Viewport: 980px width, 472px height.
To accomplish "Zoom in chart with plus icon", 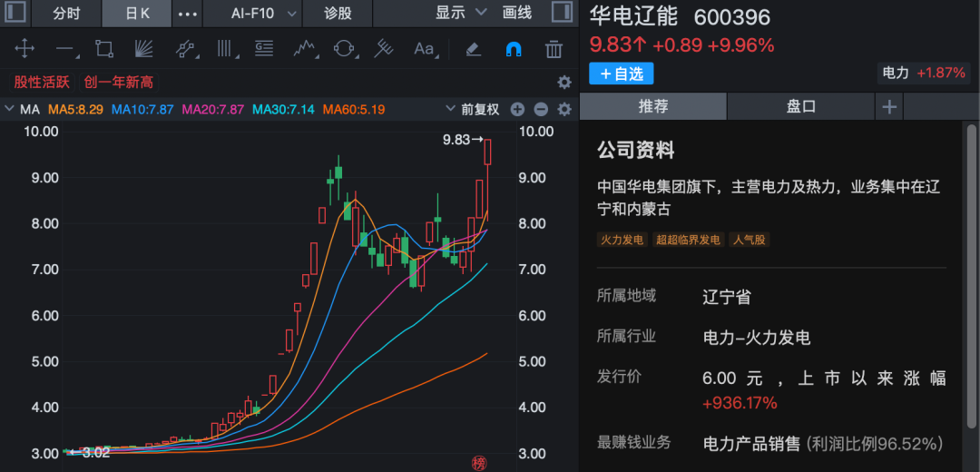I will tap(517, 110).
